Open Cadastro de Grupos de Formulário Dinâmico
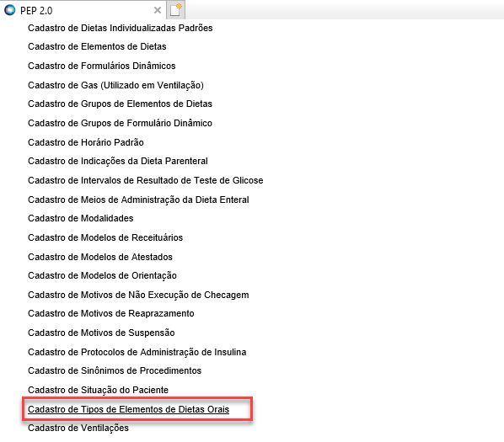Screen dimensions: 504x442 120,123
